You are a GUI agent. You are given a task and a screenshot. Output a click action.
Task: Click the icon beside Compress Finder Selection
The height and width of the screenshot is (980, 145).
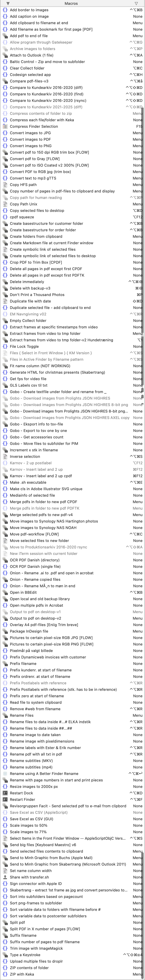pos(5,126)
